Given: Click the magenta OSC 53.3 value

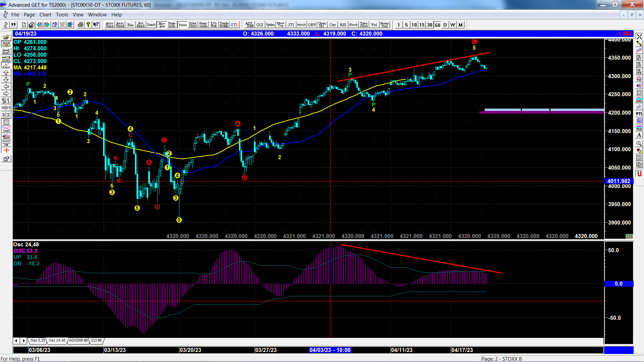Looking at the screenshot, I should (x=25, y=251).
